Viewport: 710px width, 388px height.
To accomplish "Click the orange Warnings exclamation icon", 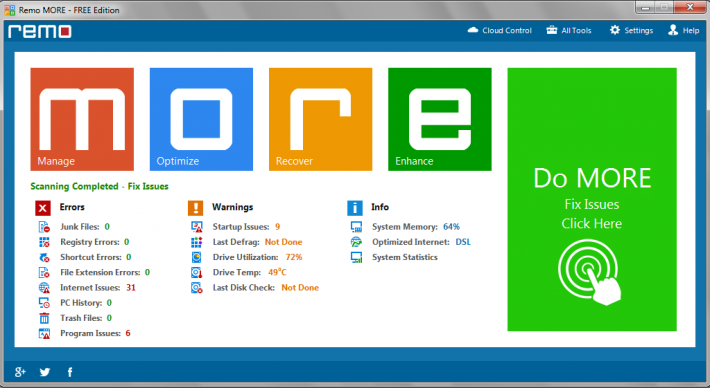I will click(x=196, y=208).
